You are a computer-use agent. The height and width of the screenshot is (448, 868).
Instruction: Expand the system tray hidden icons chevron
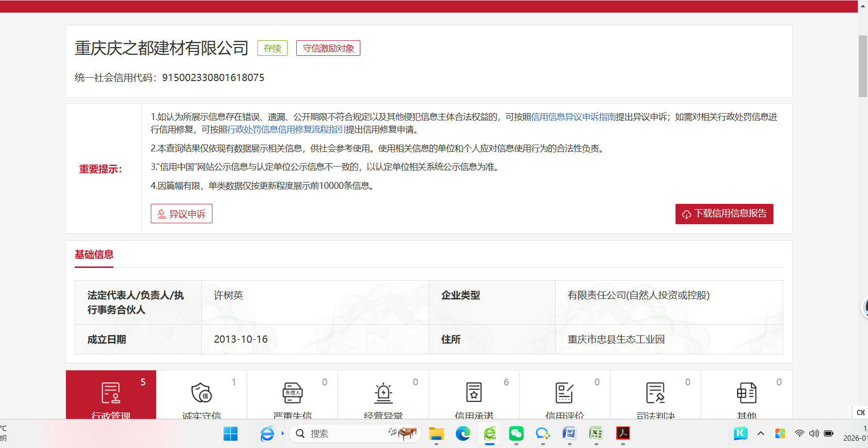click(760, 433)
